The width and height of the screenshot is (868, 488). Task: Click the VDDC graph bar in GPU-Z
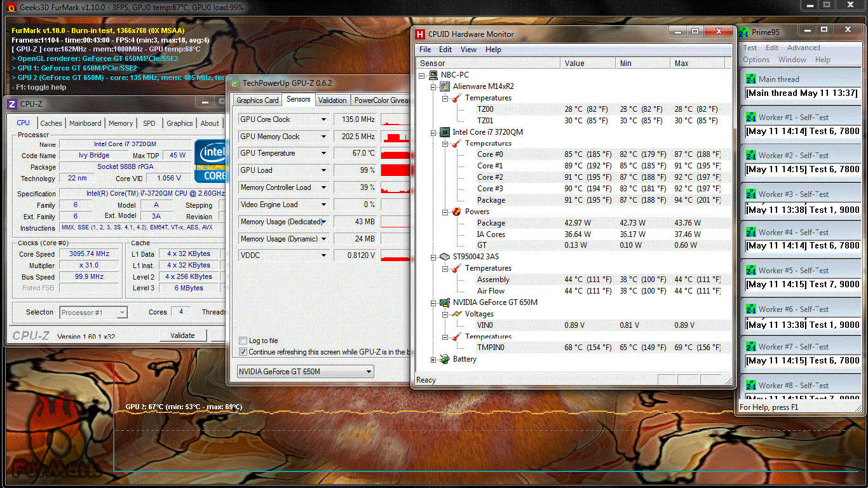tap(395, 255)
